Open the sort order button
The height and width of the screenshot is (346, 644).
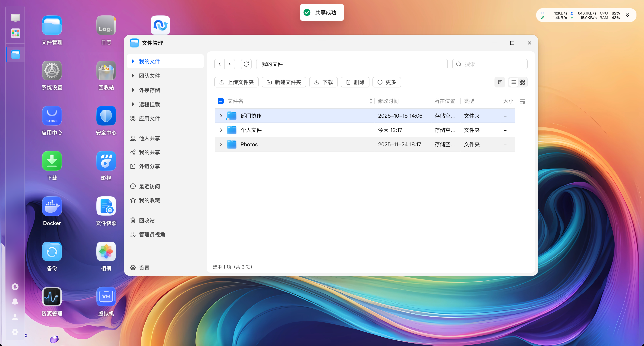pos(500,82)
